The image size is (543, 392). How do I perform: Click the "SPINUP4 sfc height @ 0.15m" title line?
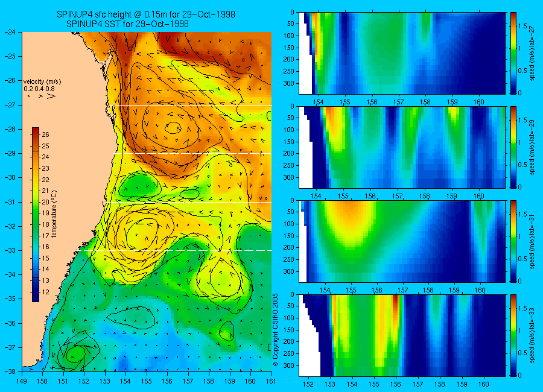(146, 14)
